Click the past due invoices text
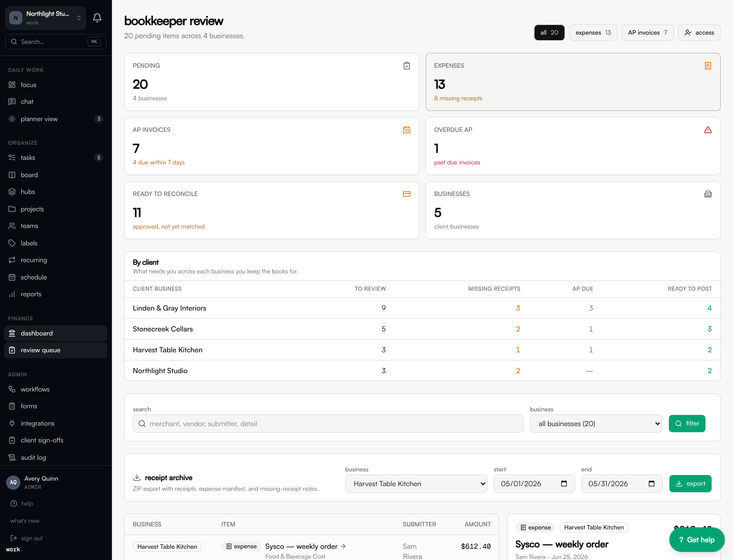This screenshot has width=733, height=560. (x=457, y=162)
